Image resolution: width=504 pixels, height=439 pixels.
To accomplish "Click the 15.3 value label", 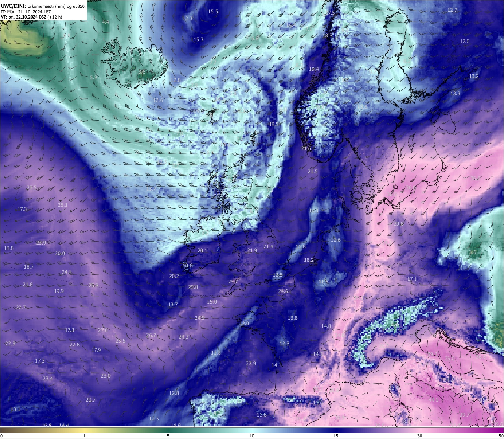I will [x=198, y=39].
